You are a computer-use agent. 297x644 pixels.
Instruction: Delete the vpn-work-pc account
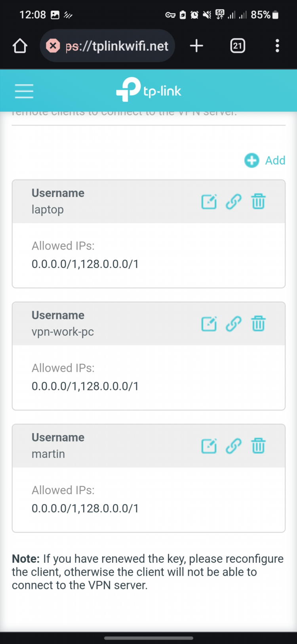tap(258, 324)
